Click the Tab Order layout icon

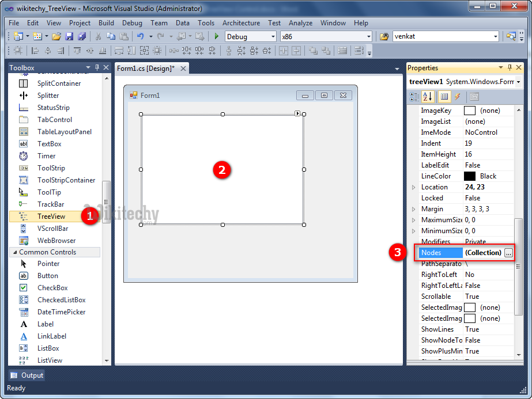(359, 51)
